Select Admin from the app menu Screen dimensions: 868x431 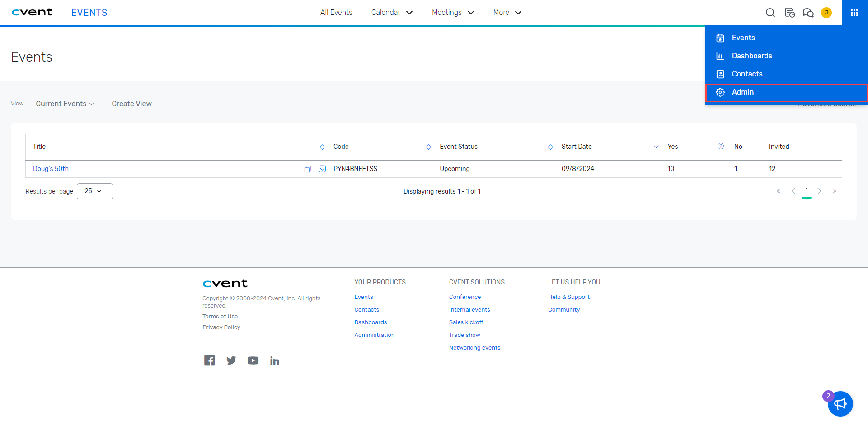point(742,92)
